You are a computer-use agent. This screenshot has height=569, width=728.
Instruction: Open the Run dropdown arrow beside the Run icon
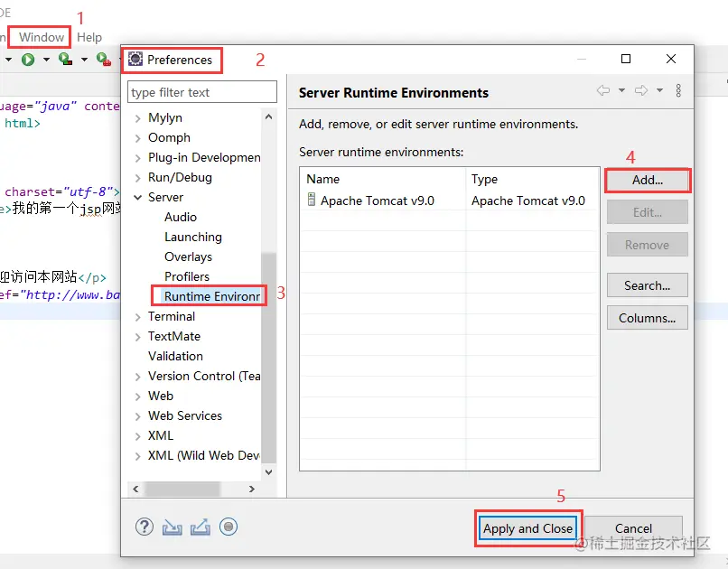(x=46, y=60)
